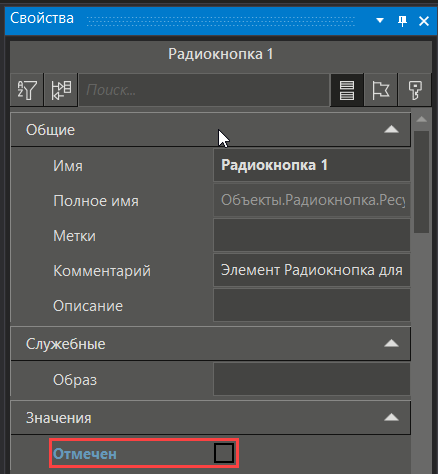438x474 pixels.
Task: Click the properties vertical scrollbar thumb
Action: click(422, 182)
